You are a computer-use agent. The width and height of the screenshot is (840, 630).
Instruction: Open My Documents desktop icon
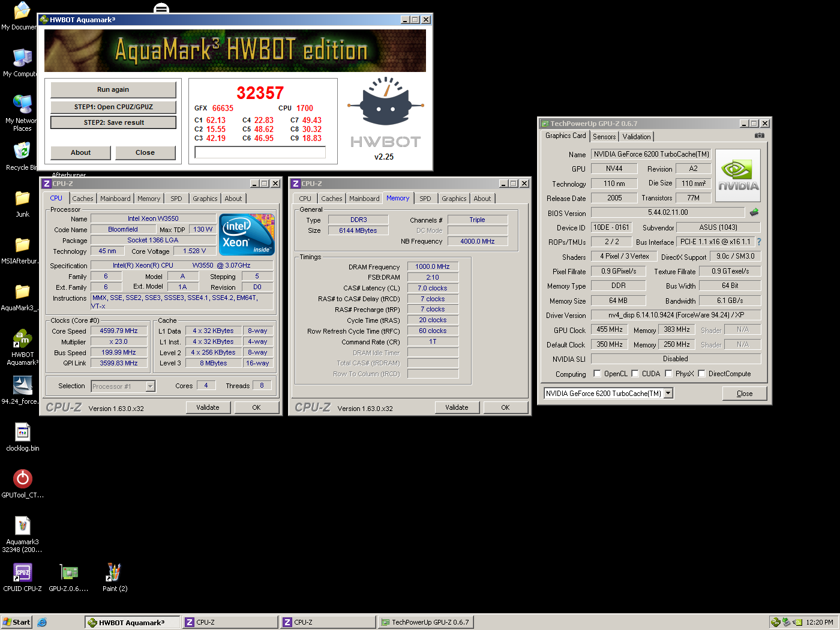pos(21,12)
